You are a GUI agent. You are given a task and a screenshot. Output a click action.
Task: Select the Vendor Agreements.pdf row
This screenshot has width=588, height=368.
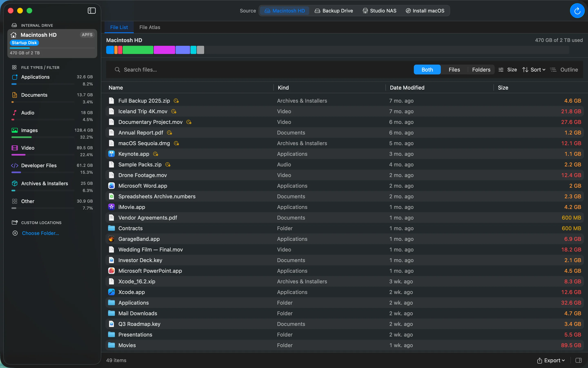[345, 218]
